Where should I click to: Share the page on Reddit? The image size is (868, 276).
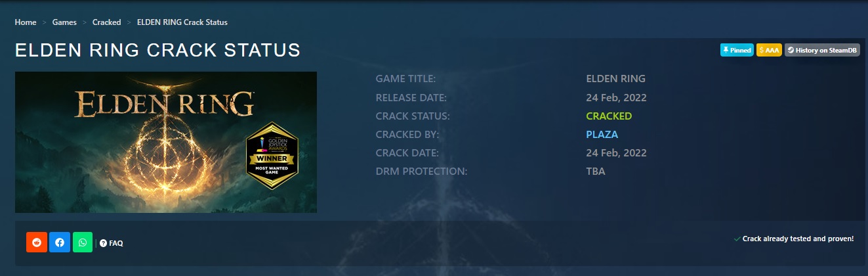pos(37,242)
